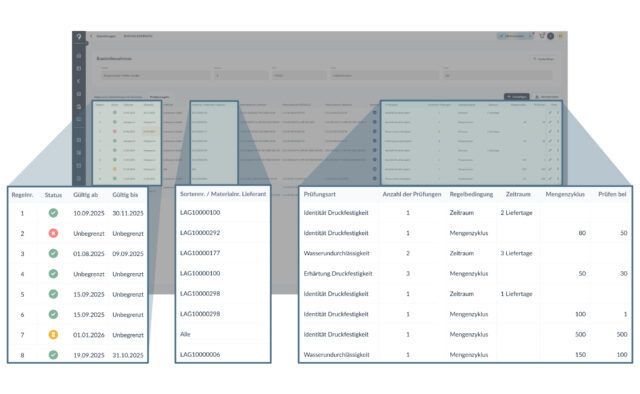Click the enlarged 'Erhärtung Druckfestigkeit' cell
Viewport: 640px width, 394px height.
[338, 274]
